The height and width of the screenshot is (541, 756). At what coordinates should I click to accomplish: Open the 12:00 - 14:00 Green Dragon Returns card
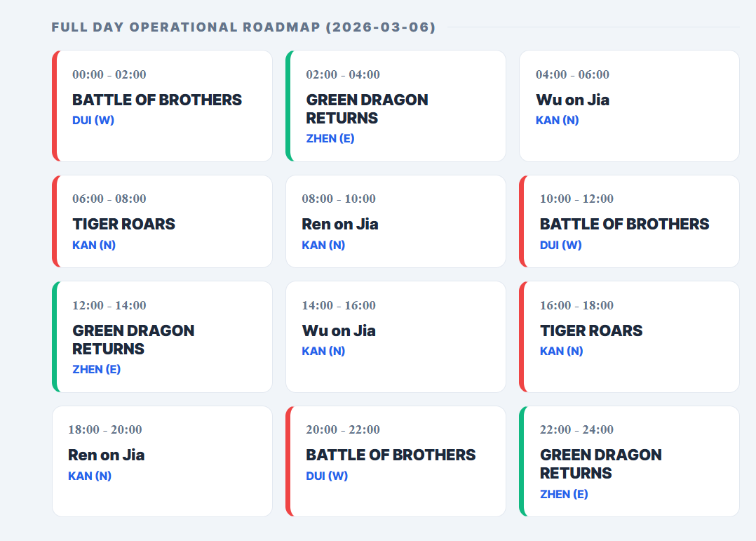[x=162, y=337]
